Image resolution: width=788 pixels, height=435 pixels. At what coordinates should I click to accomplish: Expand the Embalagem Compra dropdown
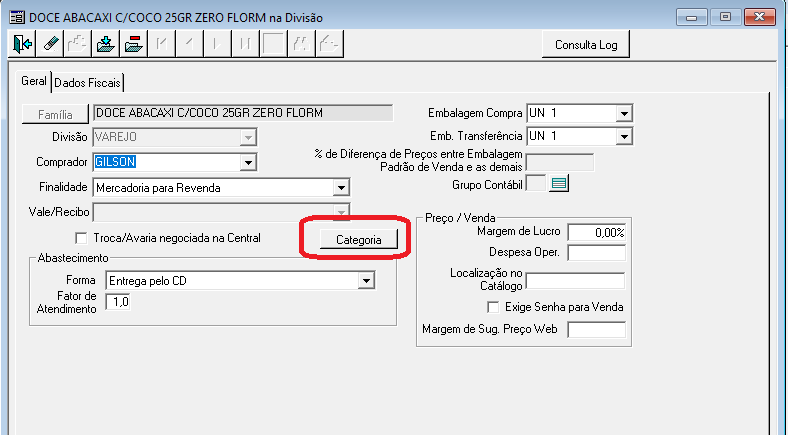pyautogui.click(x=623, y=114)
